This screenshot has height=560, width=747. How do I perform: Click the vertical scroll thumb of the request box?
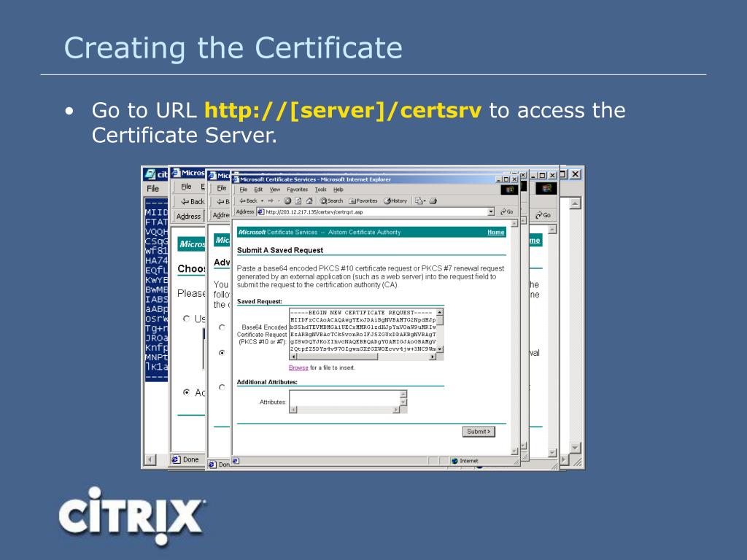(x=440, y=321)
